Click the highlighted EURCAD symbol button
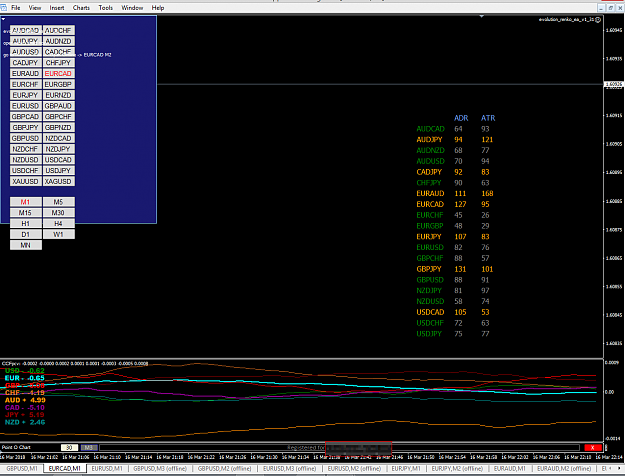Viewport: 625px width, 476px height. click(59, 74)
